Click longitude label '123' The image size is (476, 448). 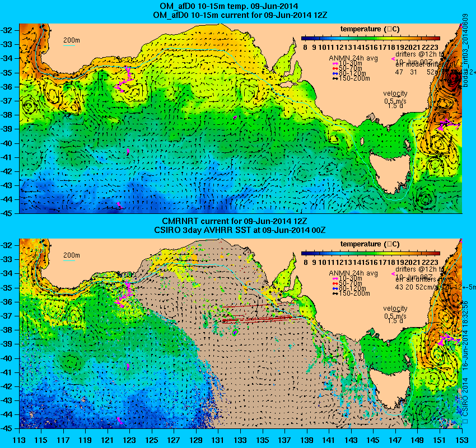129,440
